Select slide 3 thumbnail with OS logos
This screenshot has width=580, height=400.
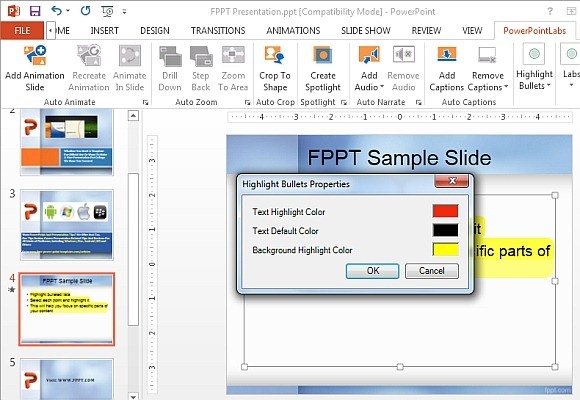click(67, 225)
